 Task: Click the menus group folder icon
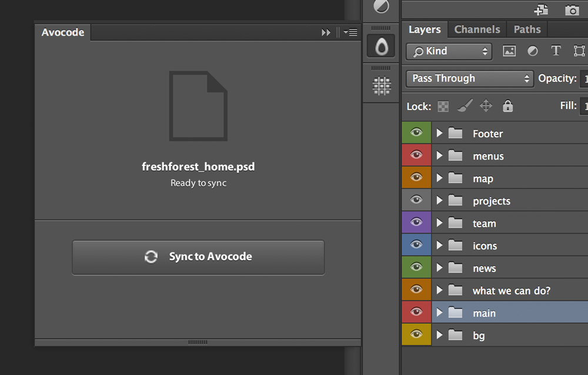(455, 155)
